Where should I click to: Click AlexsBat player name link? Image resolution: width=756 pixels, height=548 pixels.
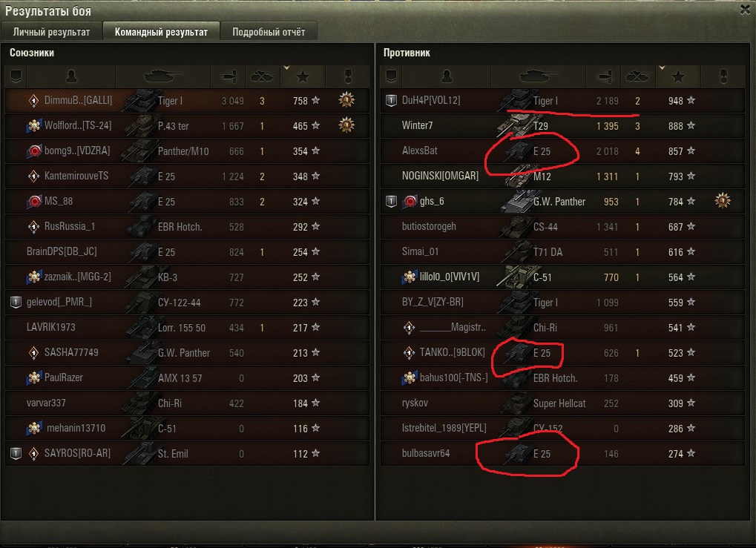coord(419,151)
